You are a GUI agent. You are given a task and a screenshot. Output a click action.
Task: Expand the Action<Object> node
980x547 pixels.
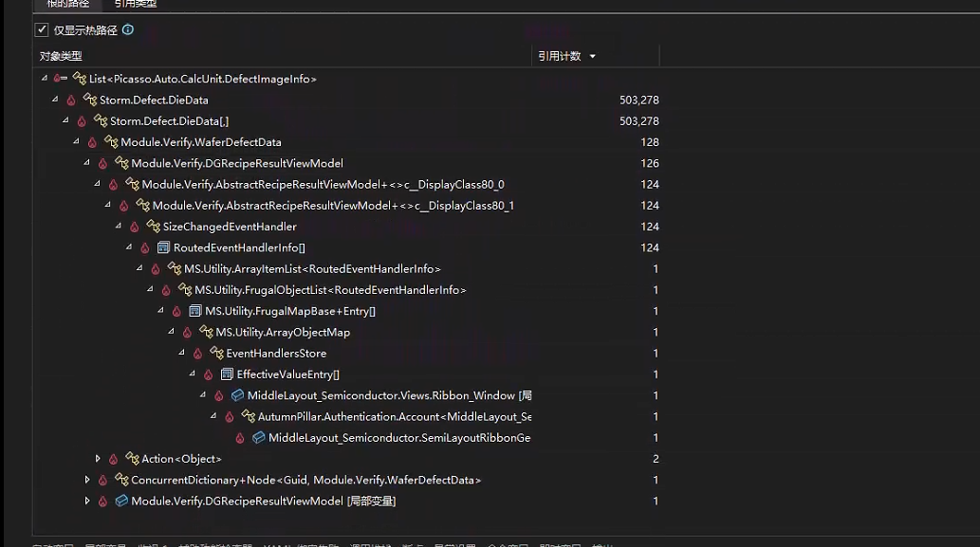click(98, 459)
